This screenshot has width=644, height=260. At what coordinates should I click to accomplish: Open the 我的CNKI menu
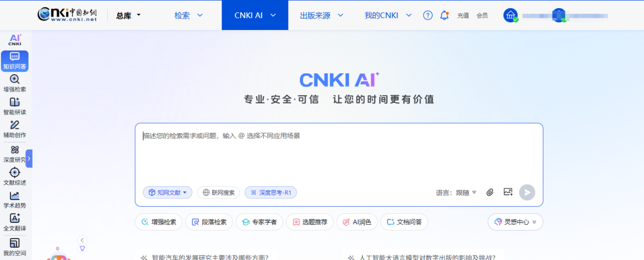(x=388, y=15)
